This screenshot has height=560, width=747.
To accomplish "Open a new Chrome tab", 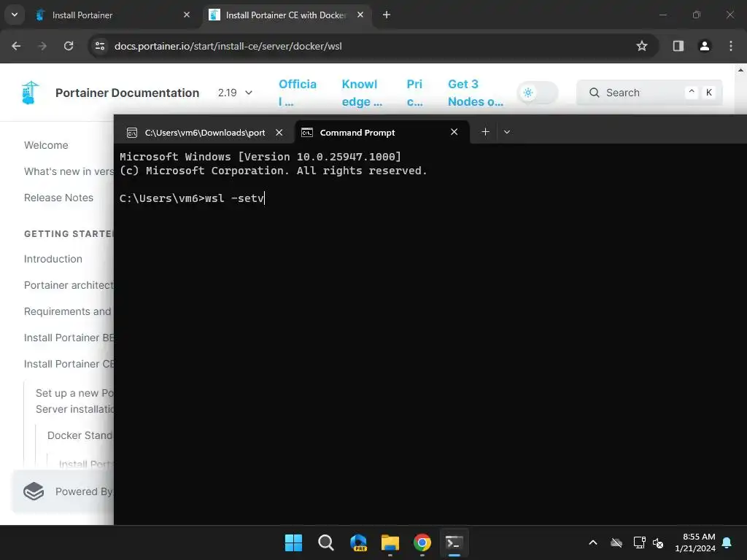I will pos(387,15).
